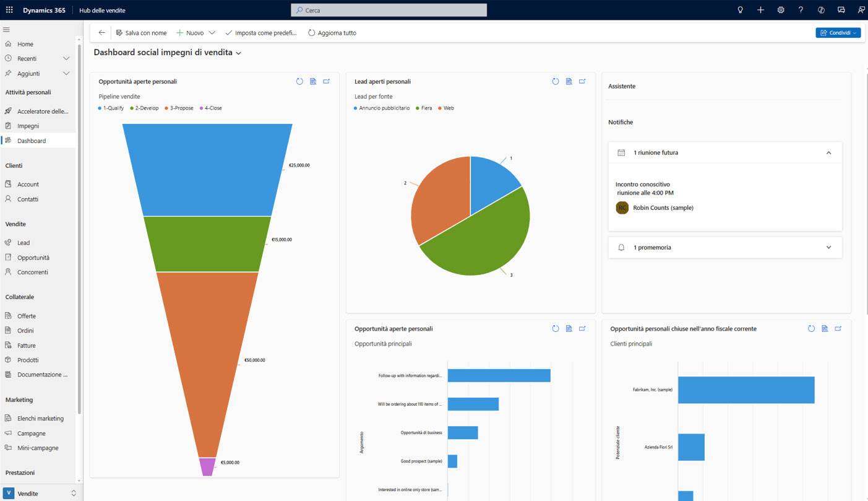868x501 pixels.
Task: Collapse the Recenti section
Action: 66,58
